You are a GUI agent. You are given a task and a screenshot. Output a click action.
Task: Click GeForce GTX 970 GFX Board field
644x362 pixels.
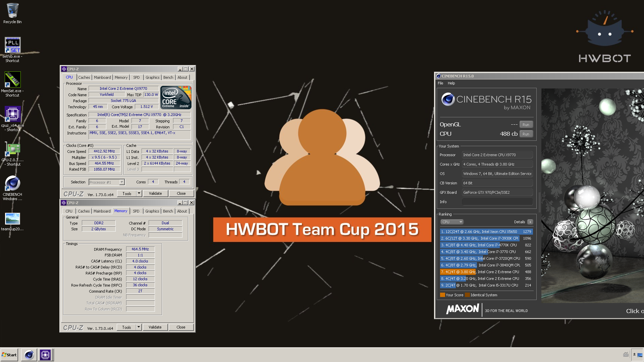pyautogui.click(x=497, y=192)
